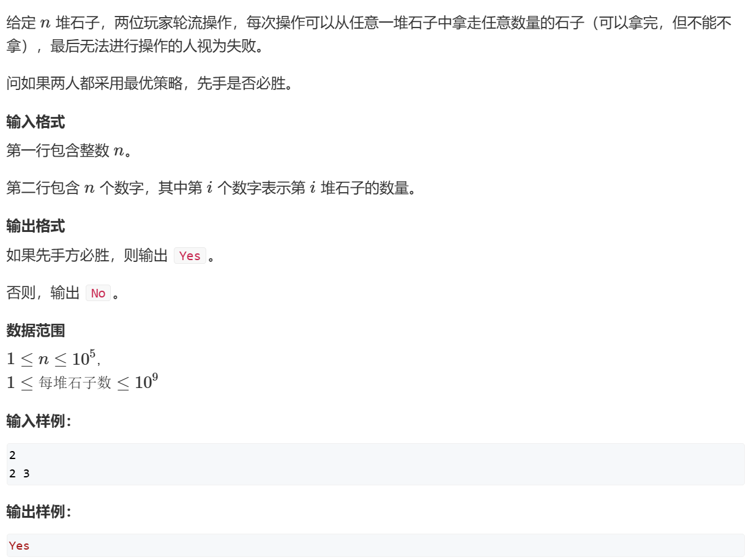
Task: Click the text 否则，输出
Action: 43,293
